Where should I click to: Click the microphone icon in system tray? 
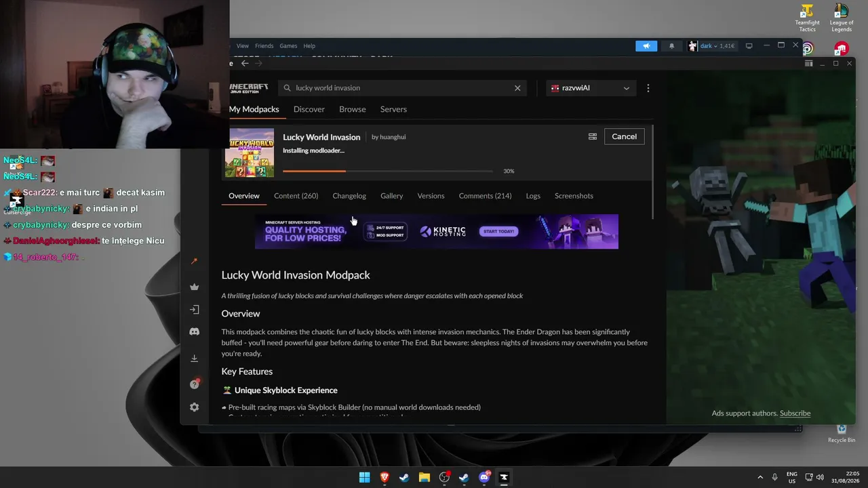774,477
